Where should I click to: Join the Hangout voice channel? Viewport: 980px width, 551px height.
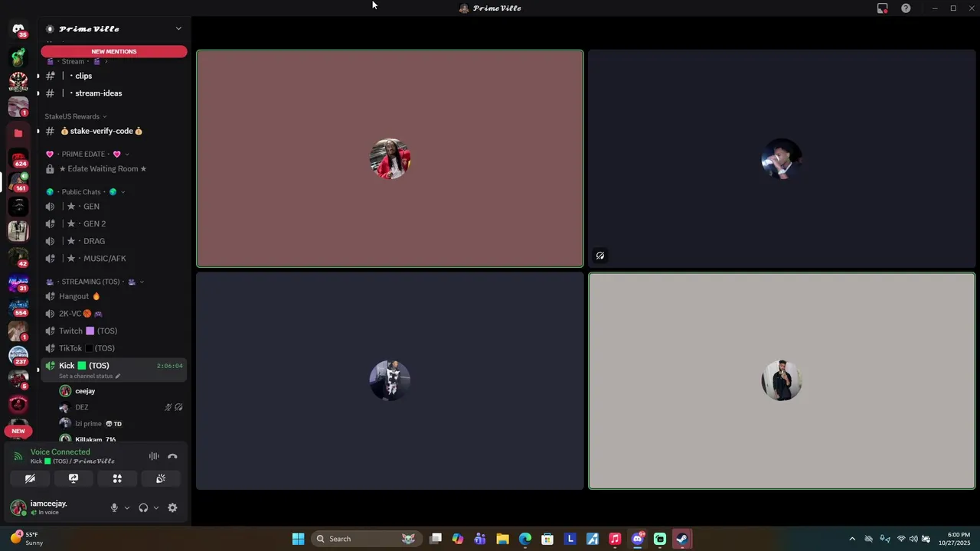pos(114,296)
